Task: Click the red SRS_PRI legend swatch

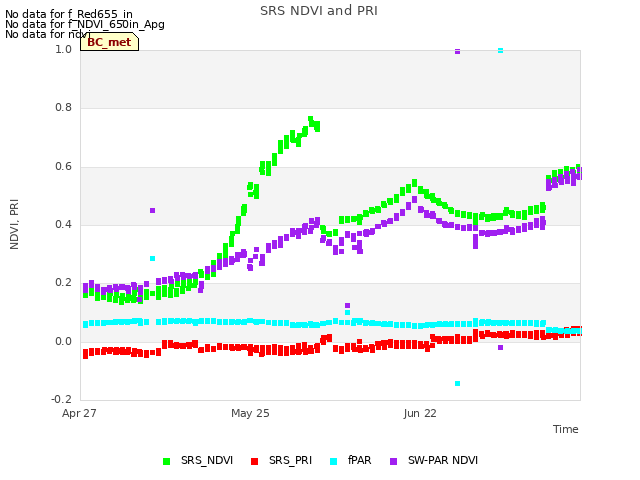Action: 254,462
